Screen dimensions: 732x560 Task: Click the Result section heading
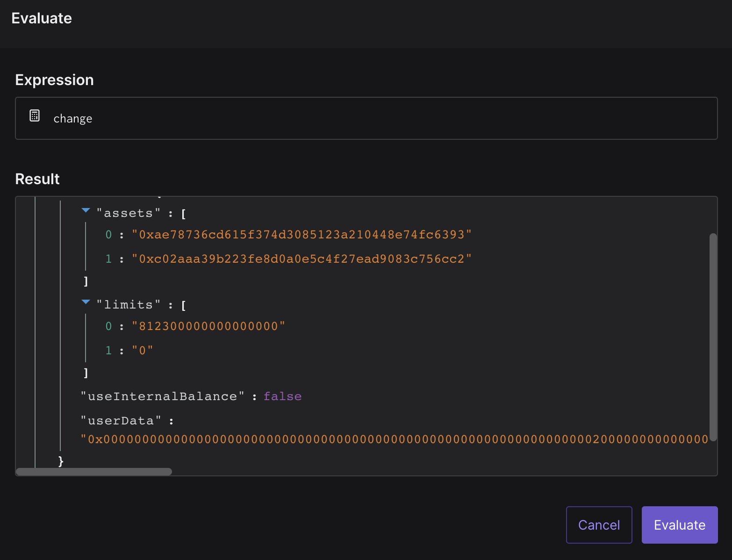[37, 179]
